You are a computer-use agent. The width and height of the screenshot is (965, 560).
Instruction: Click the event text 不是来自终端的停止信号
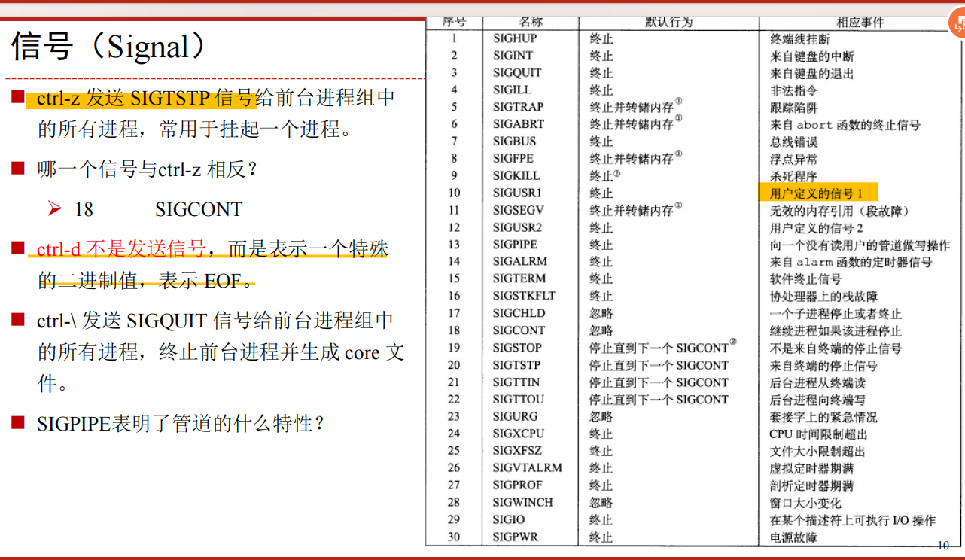(x=836, y=348)
